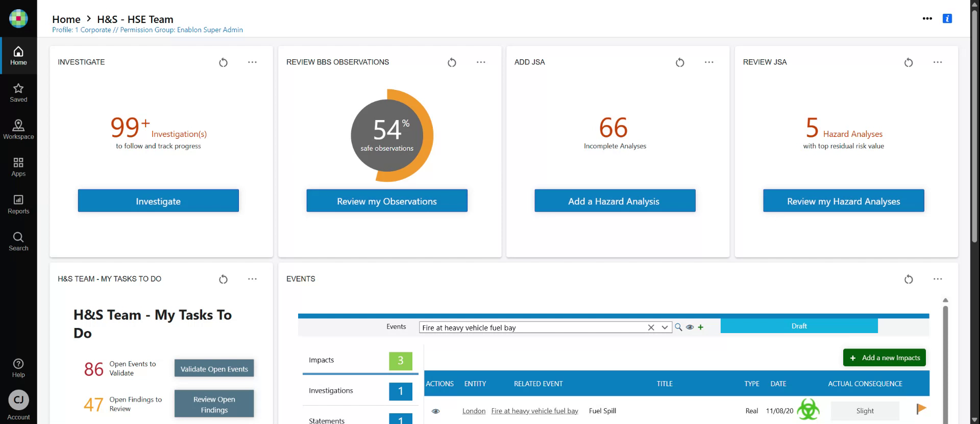
Task: Open Workspace from the left sidebar
Action: tap(18, 129)
